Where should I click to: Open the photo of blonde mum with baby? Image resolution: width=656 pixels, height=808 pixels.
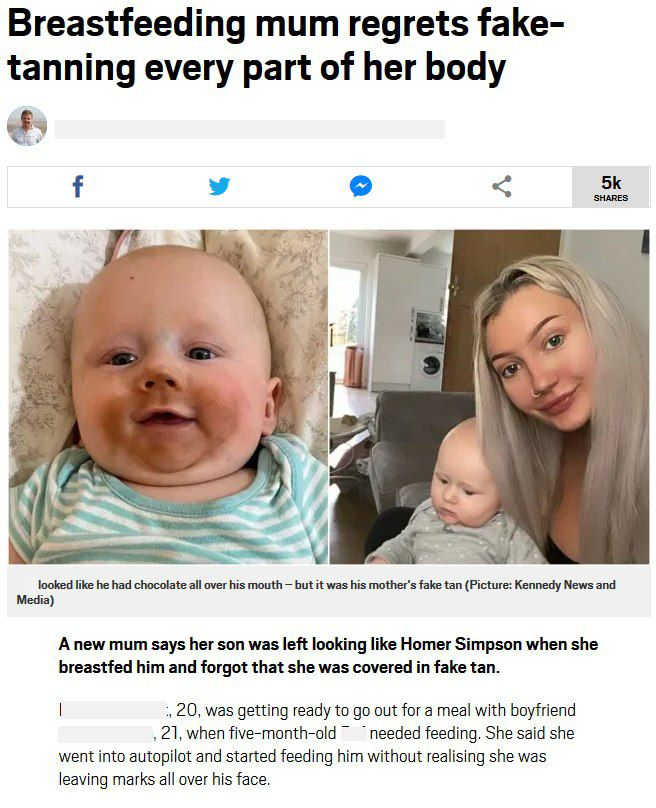[x=490, y=396]
